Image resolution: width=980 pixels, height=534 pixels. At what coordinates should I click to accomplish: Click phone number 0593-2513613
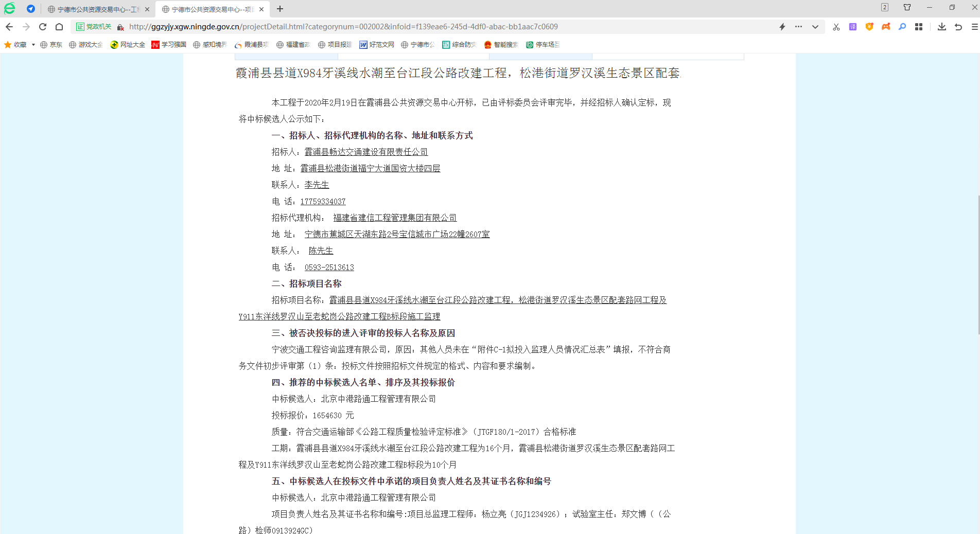point(329,267)
